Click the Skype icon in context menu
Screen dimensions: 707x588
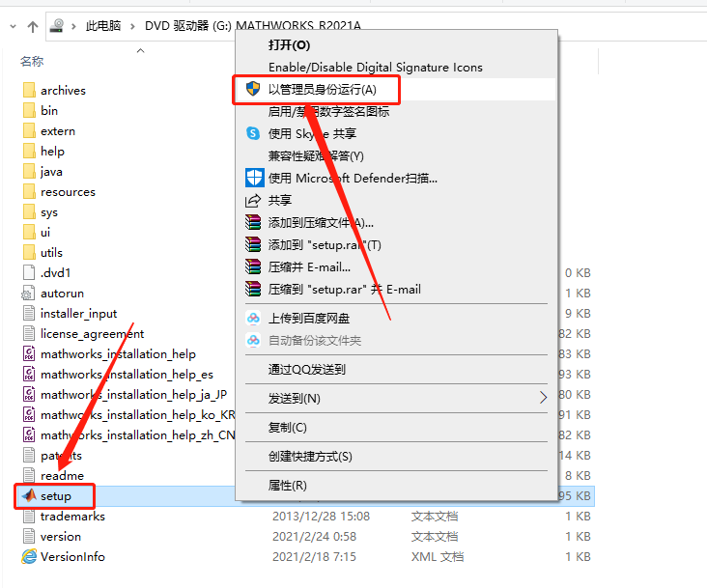click(x=253, y=133)
